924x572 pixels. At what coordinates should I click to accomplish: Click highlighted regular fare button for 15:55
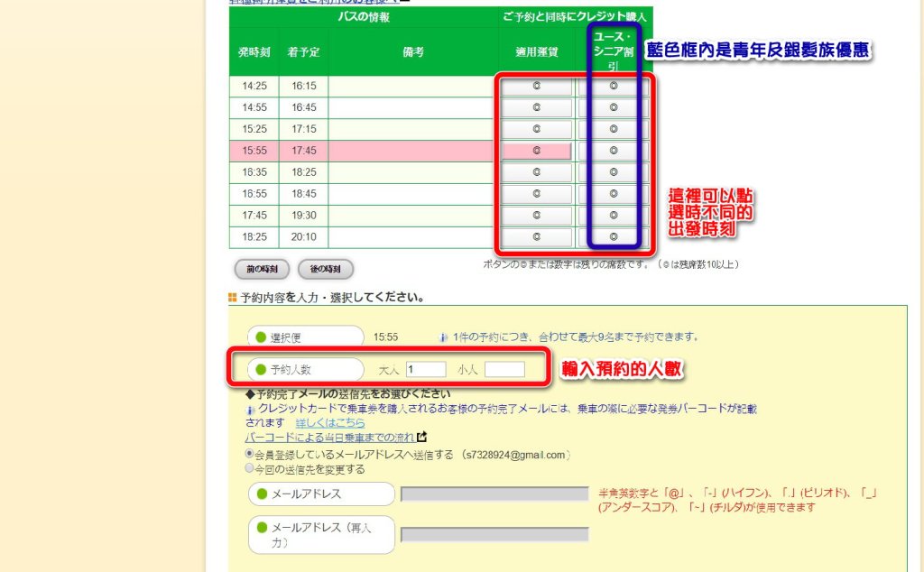point(536,151)
